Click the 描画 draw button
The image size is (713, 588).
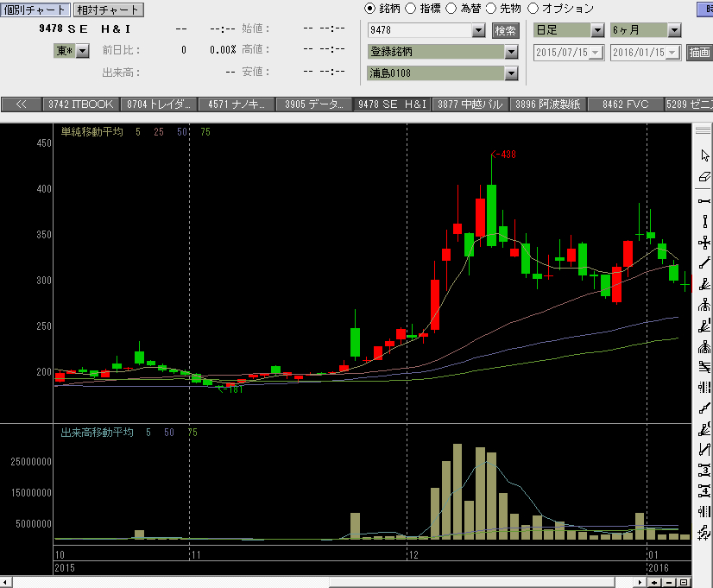click(x=699, y=53)
